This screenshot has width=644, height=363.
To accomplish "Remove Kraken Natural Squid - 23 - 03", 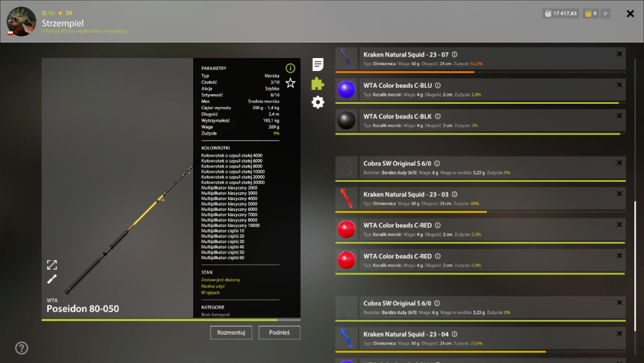I will pos(620,193).
